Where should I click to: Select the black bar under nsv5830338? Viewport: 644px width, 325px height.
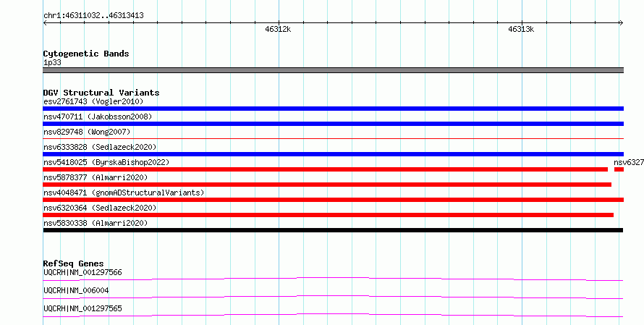click(x=333, y=230)
